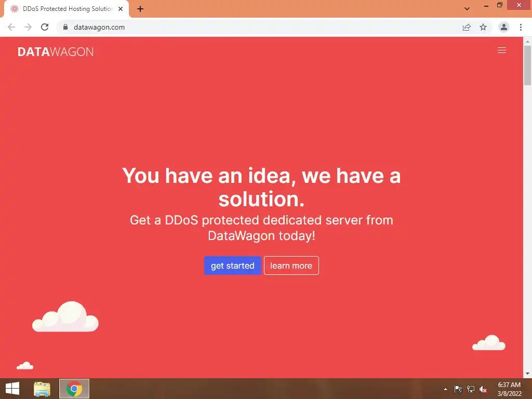Restore down the Chrome window
The height and width of the screenshot is (399, 532).
[499, 5]
